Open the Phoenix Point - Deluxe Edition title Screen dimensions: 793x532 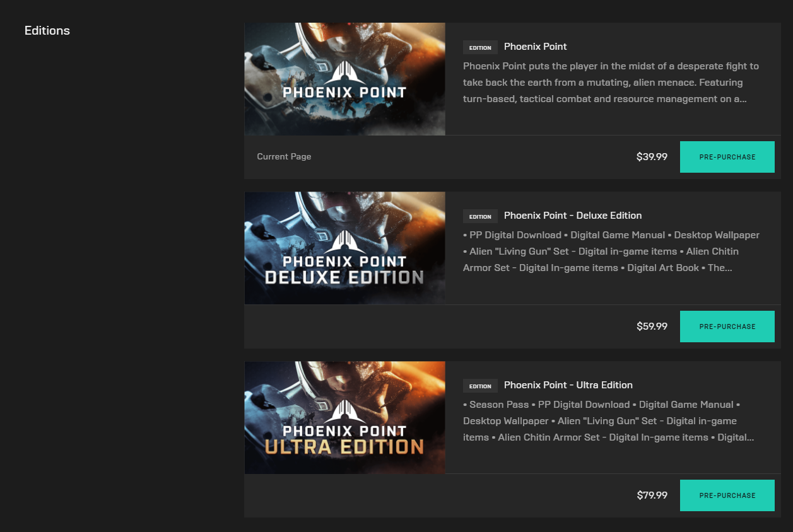(x=573, y=216)
